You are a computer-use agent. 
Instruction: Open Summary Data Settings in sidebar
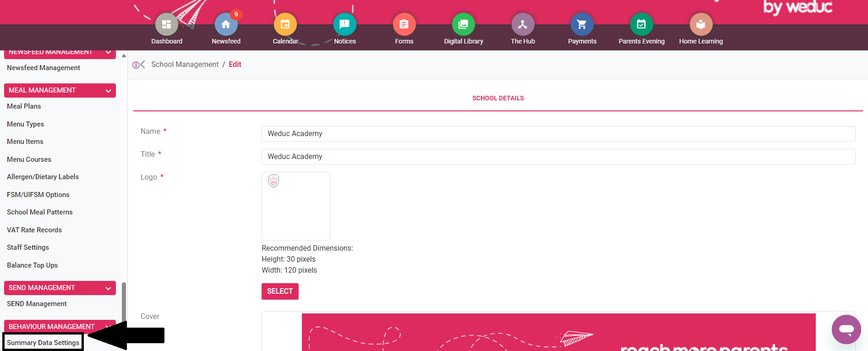tap(43, 343)
